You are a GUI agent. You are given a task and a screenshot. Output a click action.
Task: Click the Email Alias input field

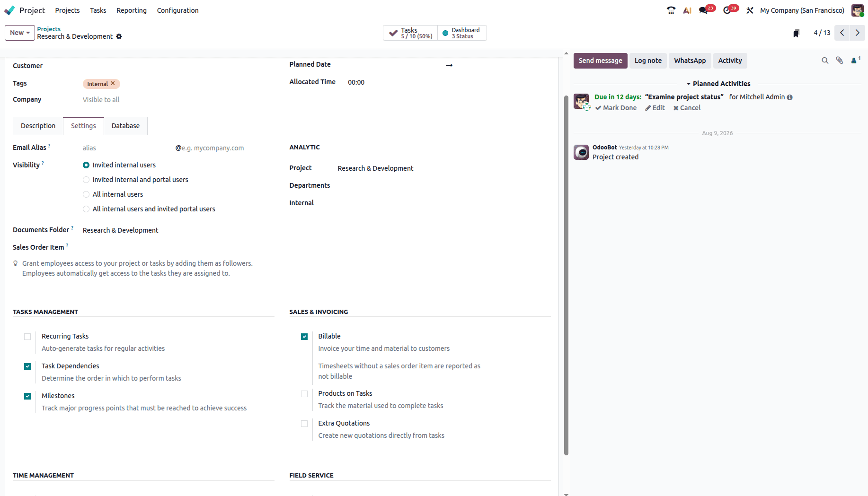pyautogui.click(x=128, y=148)
